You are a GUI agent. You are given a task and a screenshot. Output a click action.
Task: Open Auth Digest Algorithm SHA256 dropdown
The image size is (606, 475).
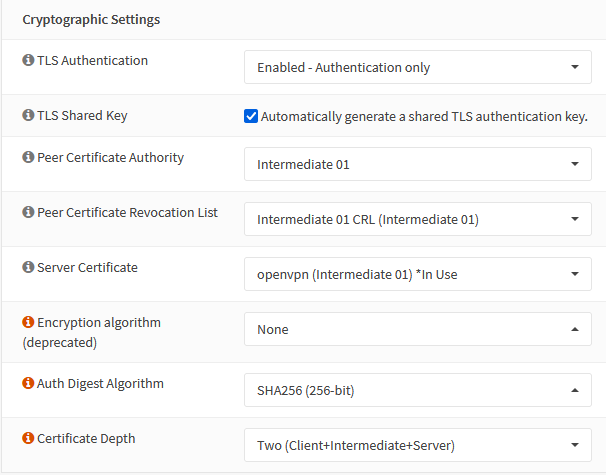coord(418,390)
